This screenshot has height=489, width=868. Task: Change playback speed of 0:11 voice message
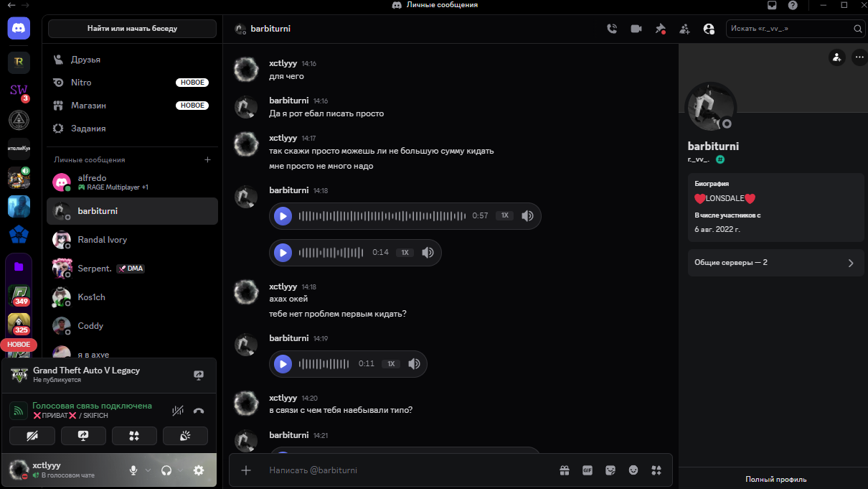point(391,364)
